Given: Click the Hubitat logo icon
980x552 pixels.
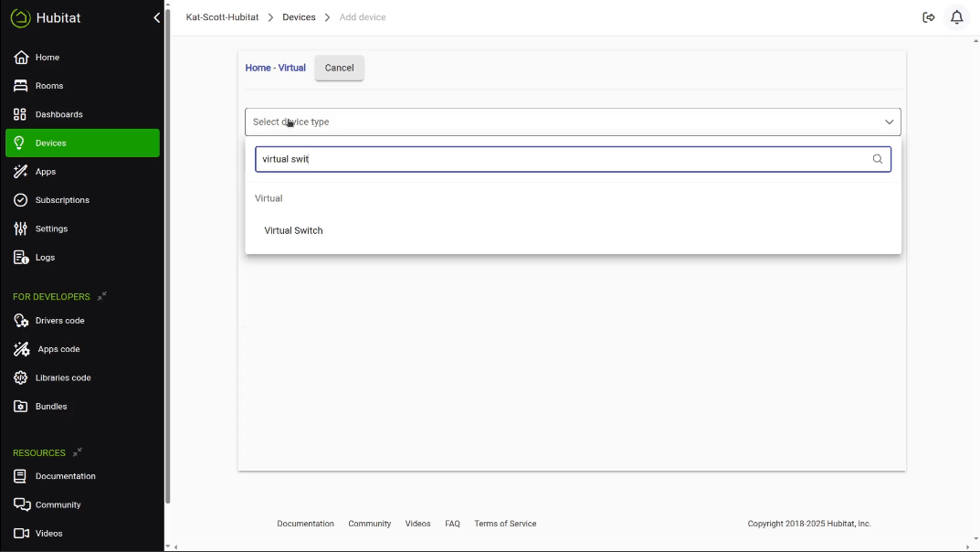Looking at the screenshot, I should [20, 18].
